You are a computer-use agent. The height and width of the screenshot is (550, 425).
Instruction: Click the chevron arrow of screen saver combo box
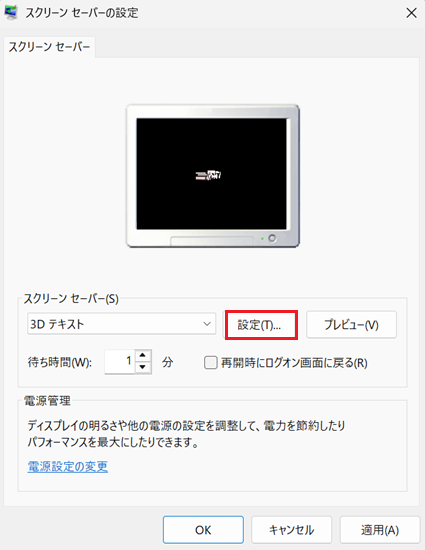point(207,324)
